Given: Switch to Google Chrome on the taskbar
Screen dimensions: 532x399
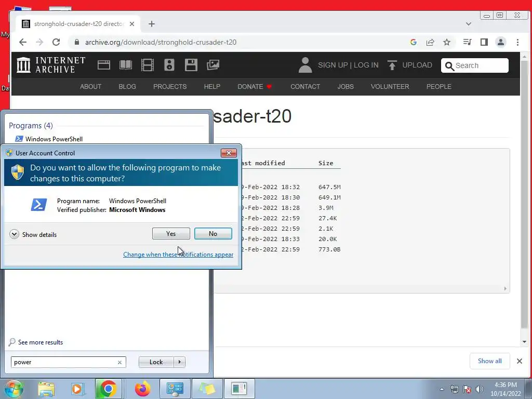Looking at the screenshot, I should (x=108, y=389).
